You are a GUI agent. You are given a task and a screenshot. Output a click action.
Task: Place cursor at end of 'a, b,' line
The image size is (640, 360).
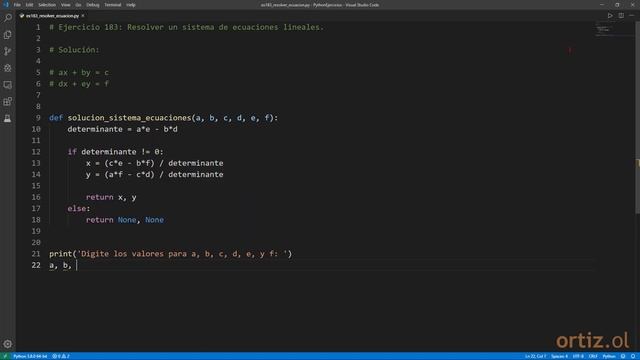click(x=76, y=265)
